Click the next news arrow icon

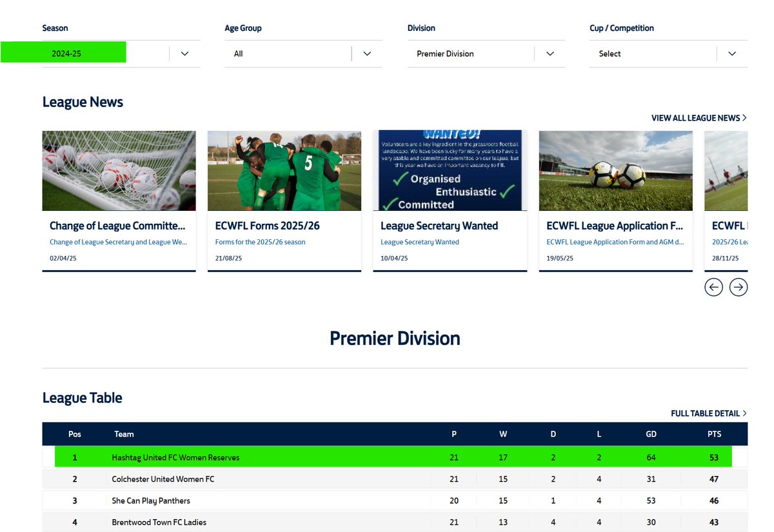[x=739, y=287]
